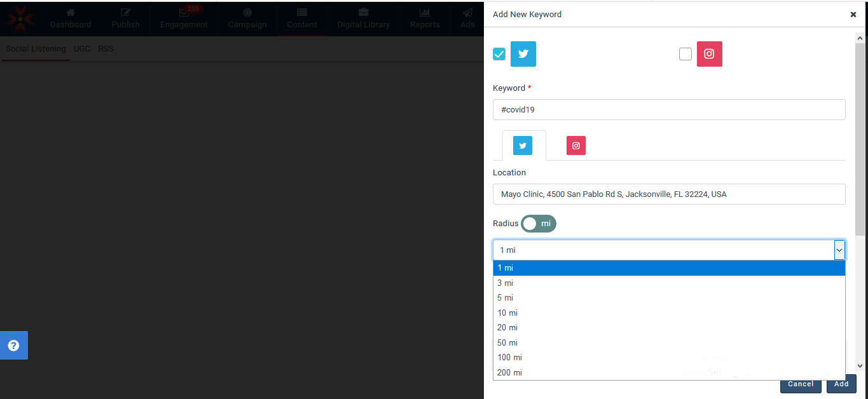Close the Add New Keyword dialog
Screen dimensions: 868x399
tap(853, 15)
